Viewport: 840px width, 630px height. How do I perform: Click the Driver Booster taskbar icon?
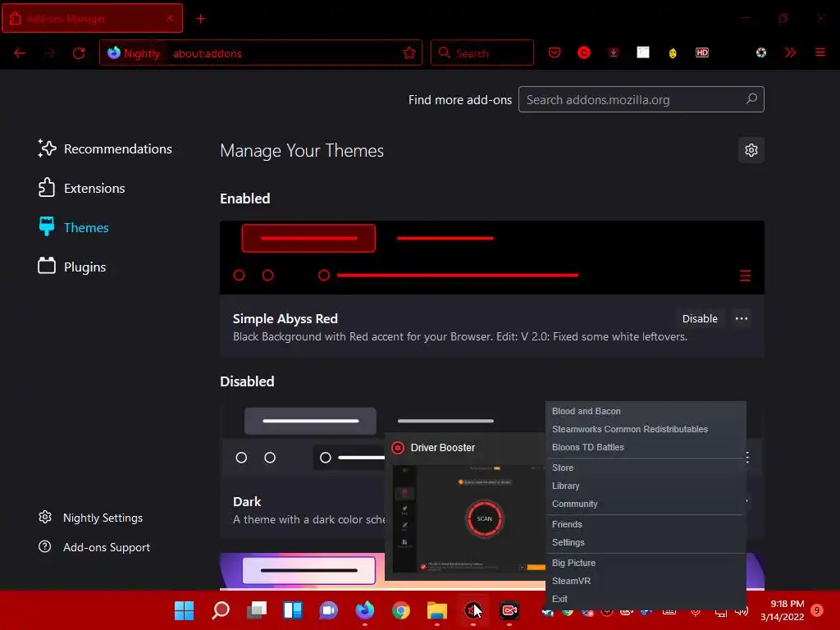click(x=473, y=610)
